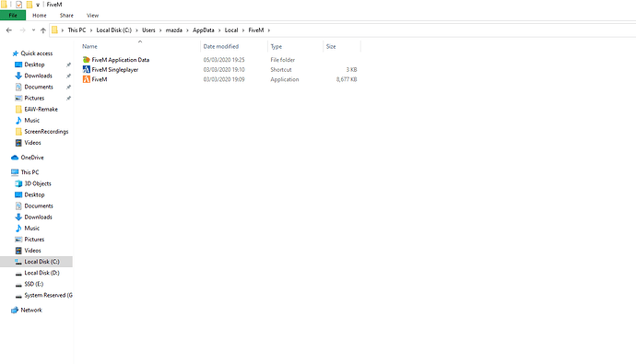Click the Shortcut type cell

click(281, 70)
